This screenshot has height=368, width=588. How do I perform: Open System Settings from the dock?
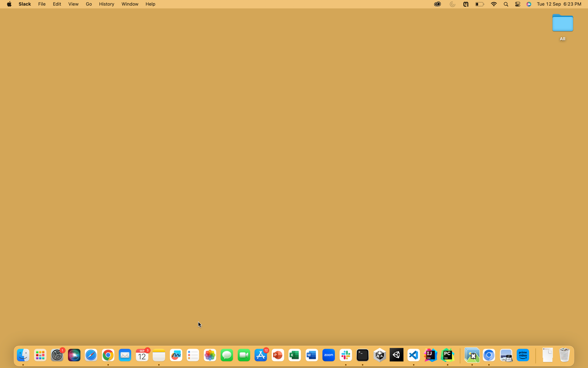57,355
